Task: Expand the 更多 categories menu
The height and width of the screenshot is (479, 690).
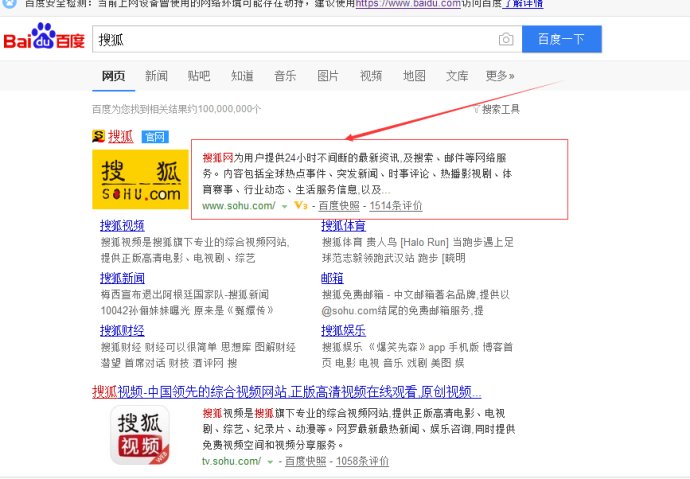Action: (500, 76)
